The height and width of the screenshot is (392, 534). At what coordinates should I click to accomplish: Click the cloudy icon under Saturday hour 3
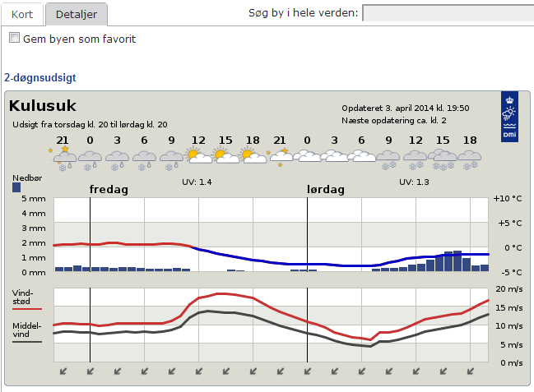click(x=334, y=156)
